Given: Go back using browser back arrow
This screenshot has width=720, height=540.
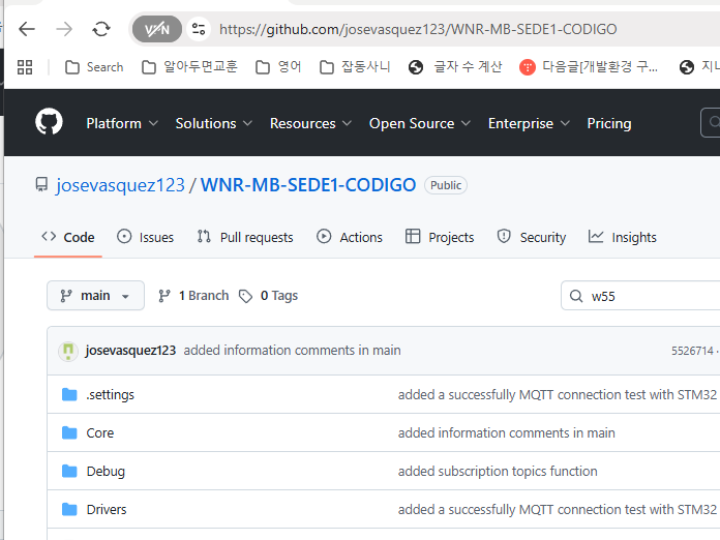Looking at the screenshot, I should tap(27, 29).
